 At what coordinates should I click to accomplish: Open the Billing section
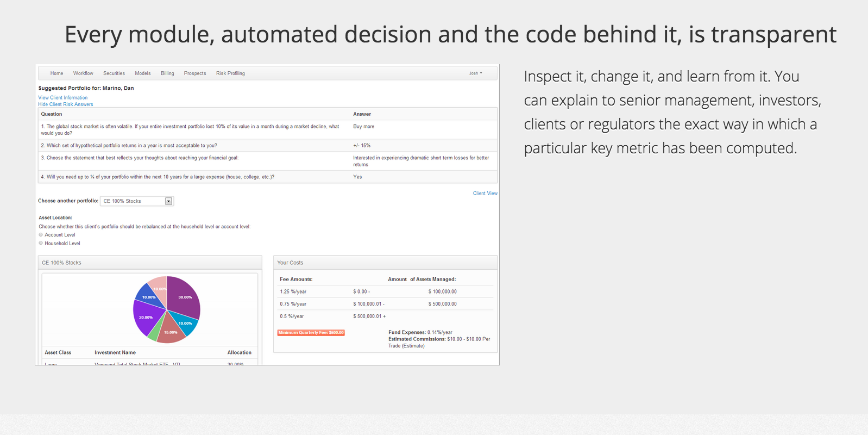point(167,73)
